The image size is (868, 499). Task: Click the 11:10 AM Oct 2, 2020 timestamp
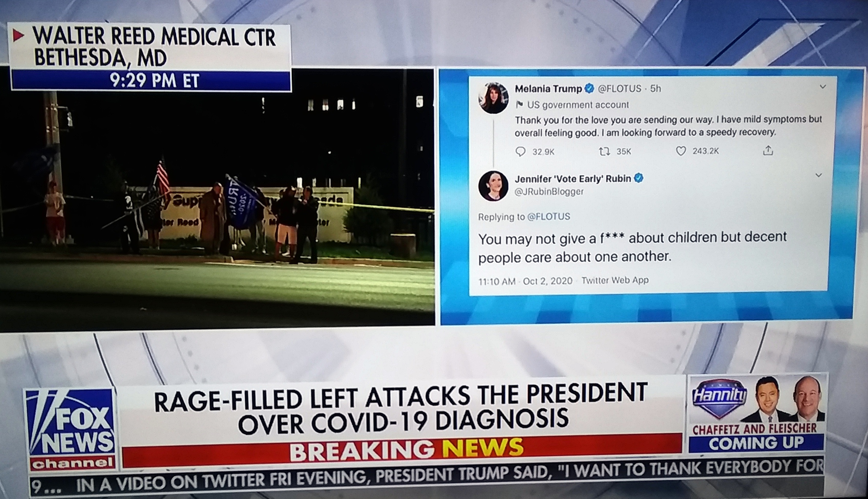point(525,281)
